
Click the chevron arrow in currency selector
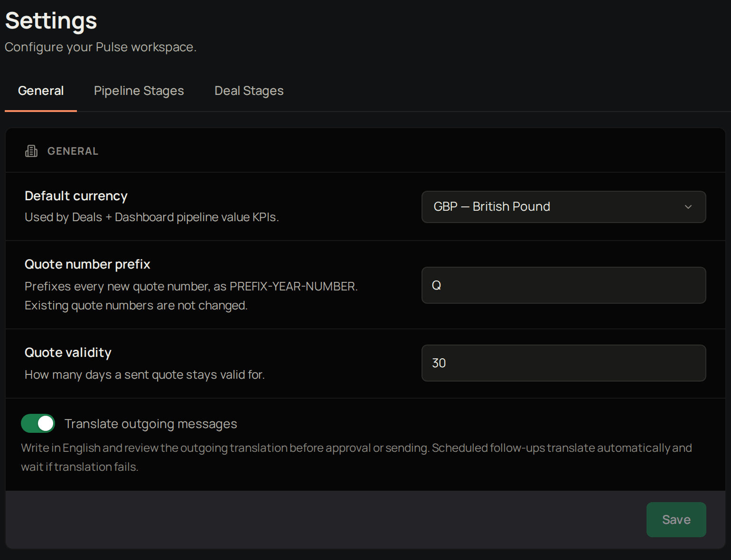click(688, 207)
